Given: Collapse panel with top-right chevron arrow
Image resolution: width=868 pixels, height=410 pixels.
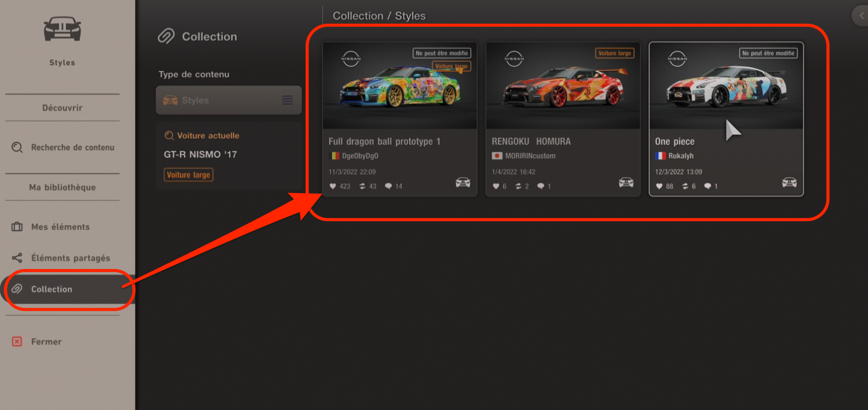Looking at the screenshot, I should coord(861,16).
